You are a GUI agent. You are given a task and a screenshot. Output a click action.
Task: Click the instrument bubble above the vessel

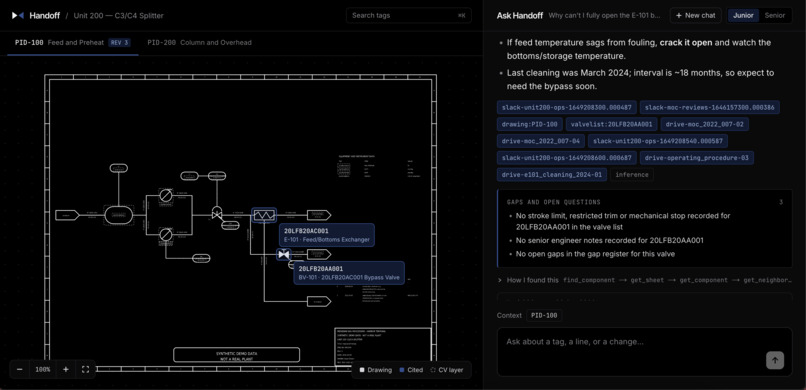pyautogui.click(x=119, y=168)
